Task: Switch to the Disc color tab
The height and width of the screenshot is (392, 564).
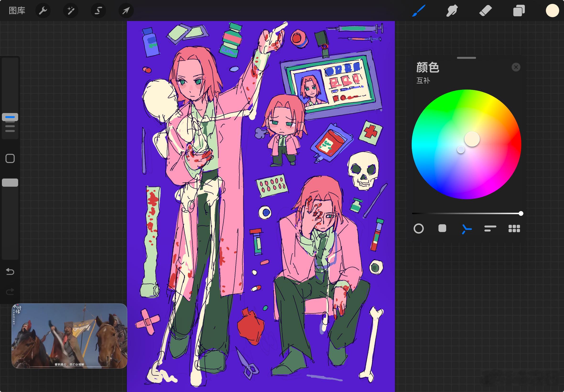Action: tap(419, 229)
